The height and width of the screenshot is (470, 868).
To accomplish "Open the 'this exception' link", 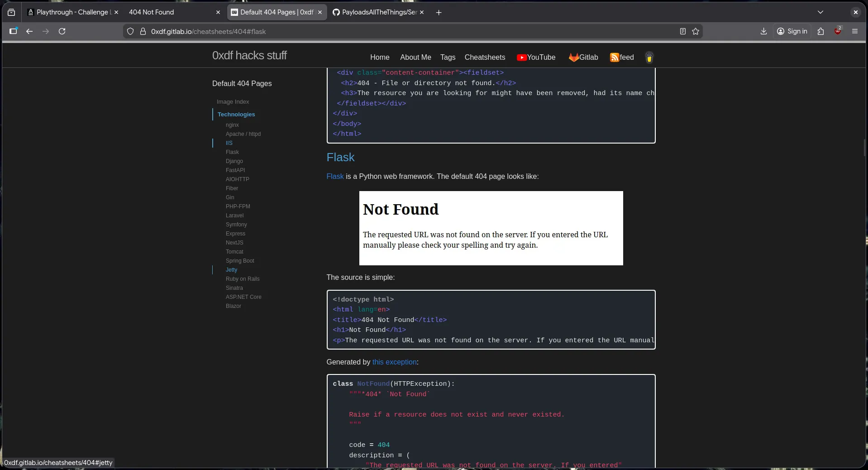I will 394,362.
